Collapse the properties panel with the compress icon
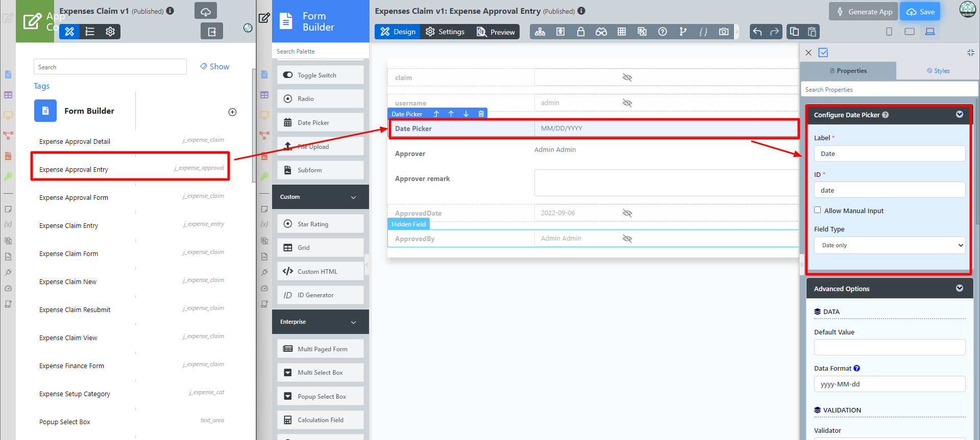This screenshot has height=440, width=980. pyautogui.click(x=971, y=53)
